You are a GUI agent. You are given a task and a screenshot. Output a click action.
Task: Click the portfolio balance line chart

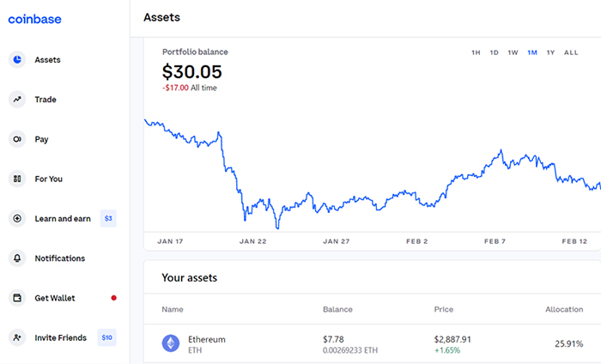tap(373, 174)
